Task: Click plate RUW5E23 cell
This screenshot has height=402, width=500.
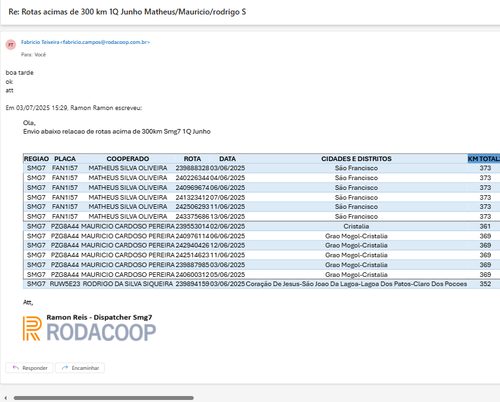Action: 65,284
